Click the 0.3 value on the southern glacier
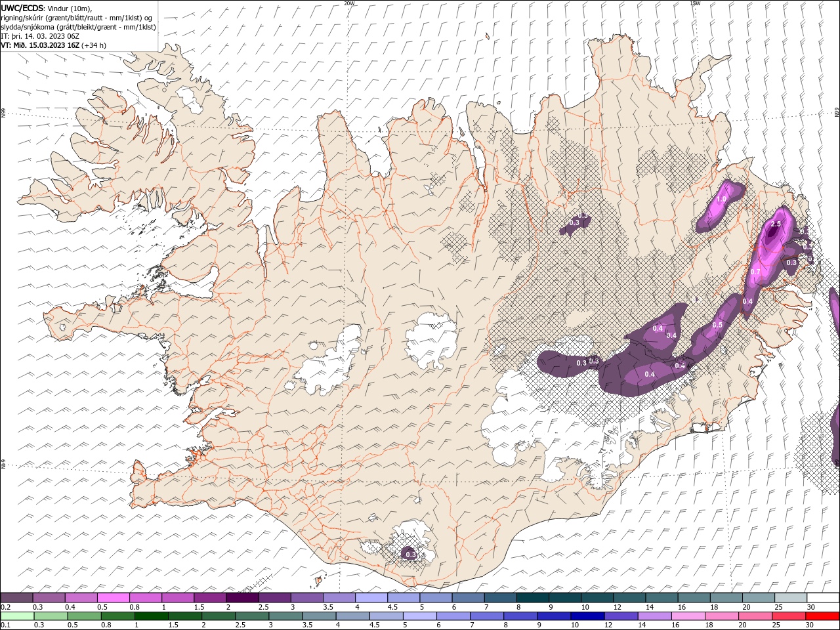 (x=411, y=555)
